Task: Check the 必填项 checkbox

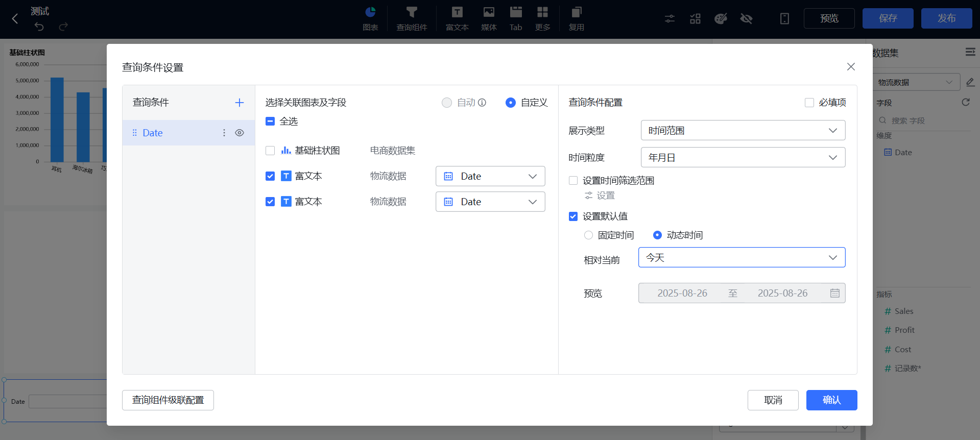Action: click(x=809, y=103)
